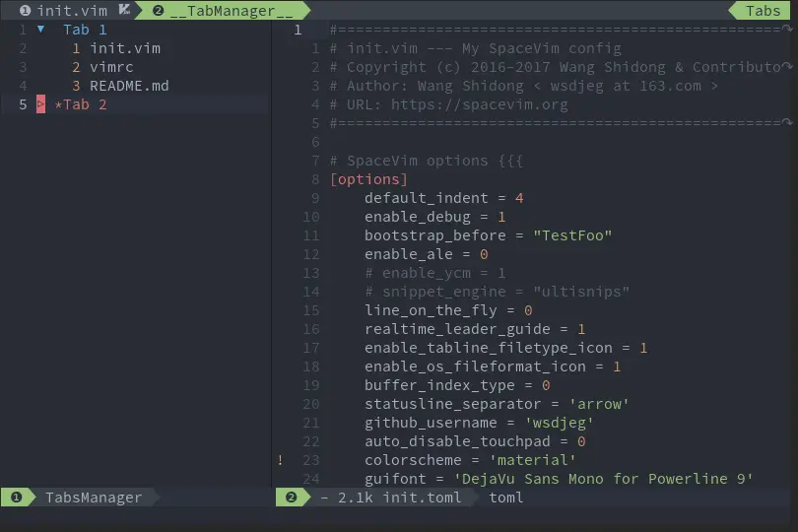
Task: Click the github_username 'wsdjeg' value
Action: [560, 423]
